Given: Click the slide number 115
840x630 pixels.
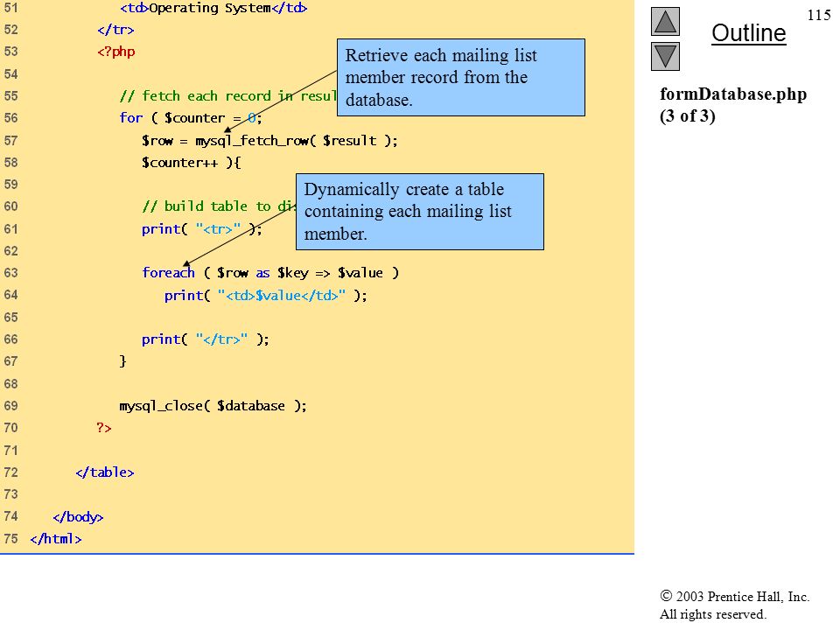Looking at the screenshot, I should 819,15.
